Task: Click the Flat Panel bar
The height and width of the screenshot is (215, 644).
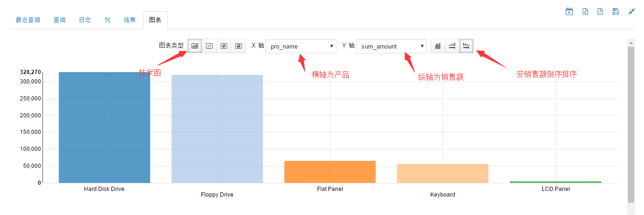Action: coord(330,172)
